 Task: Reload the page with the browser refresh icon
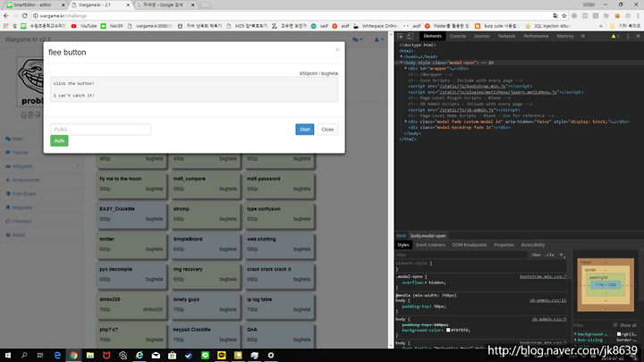coord(25,15)
